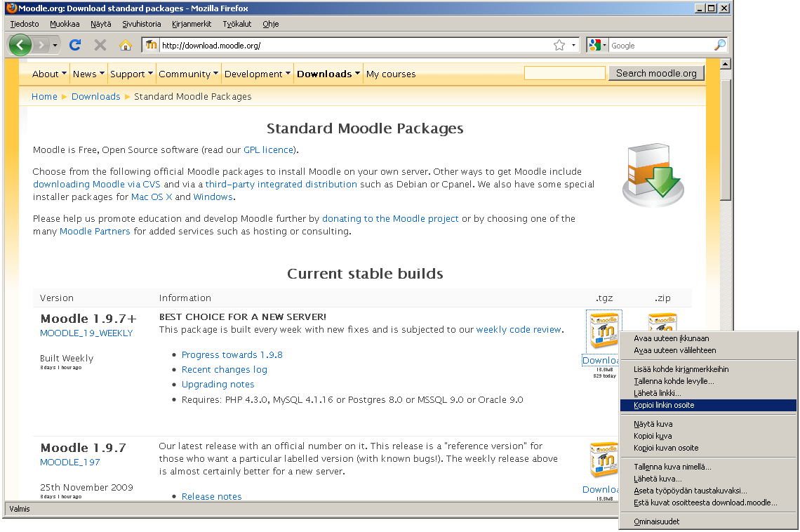Open the Ohje menu
Viewport: 800px width, 532px height.
click(271, 24)
